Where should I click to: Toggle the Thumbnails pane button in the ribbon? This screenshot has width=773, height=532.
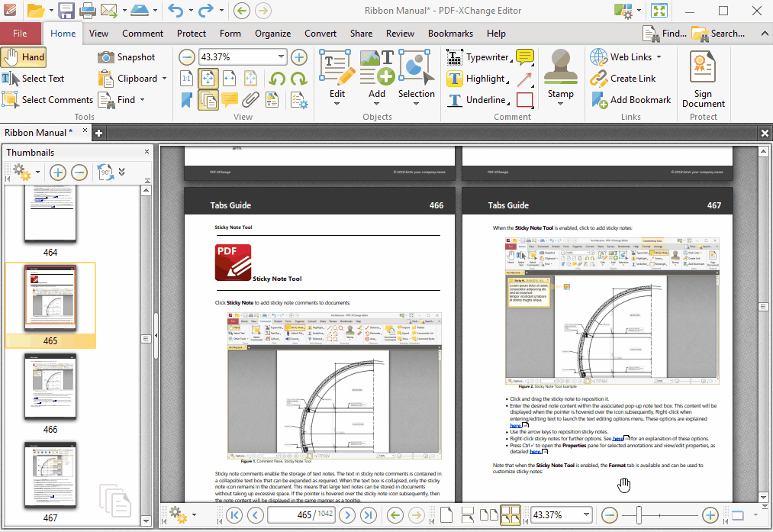pyautogui.click(x=208, y=99)
